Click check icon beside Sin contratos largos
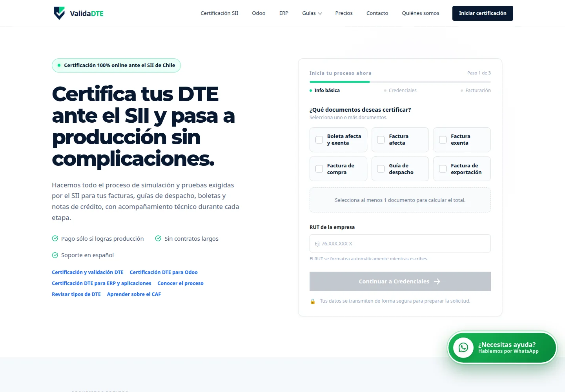 (158, 238)
